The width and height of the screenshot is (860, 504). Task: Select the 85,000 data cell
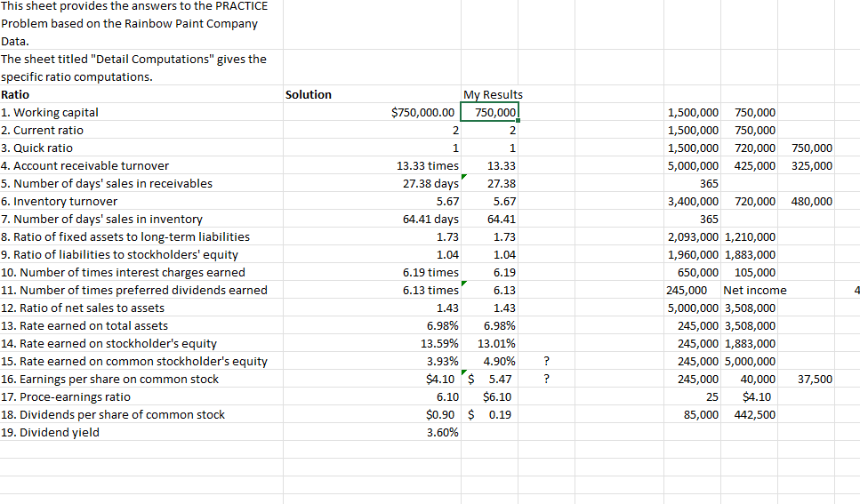click(692, 414)
